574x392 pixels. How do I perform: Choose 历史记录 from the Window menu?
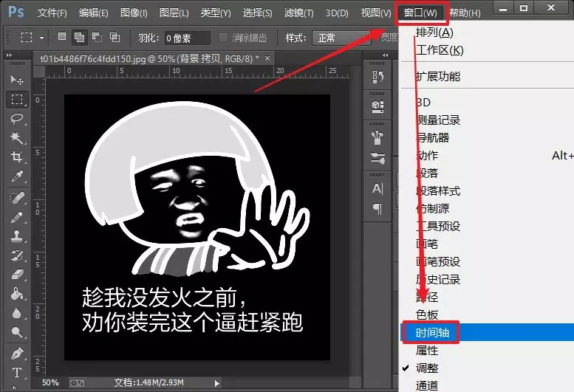[488, 279]
